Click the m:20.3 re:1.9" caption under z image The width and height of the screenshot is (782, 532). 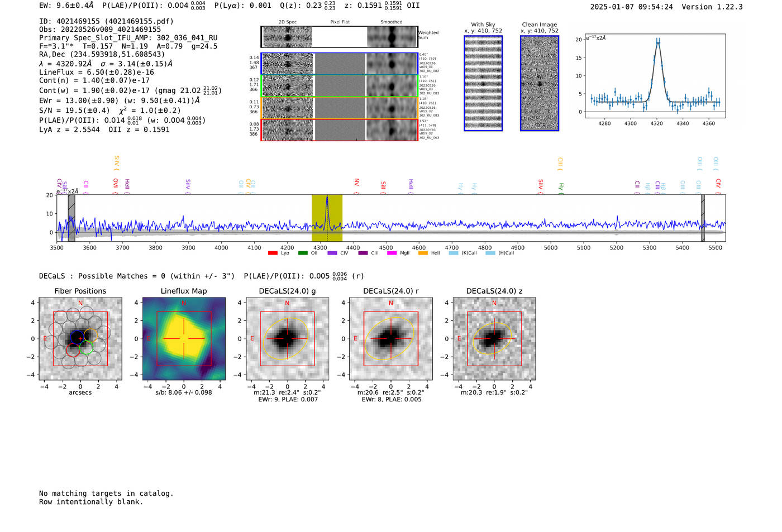(494, 392)
